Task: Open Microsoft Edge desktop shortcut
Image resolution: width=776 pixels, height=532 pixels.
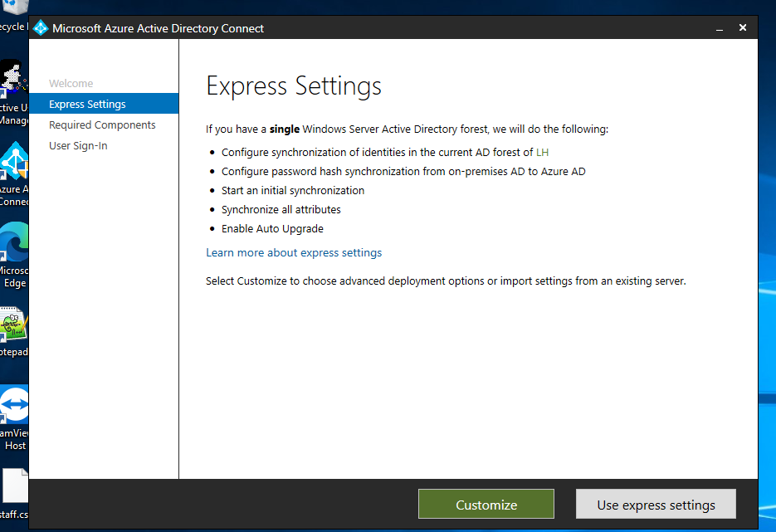Action: tap(14, 255)
